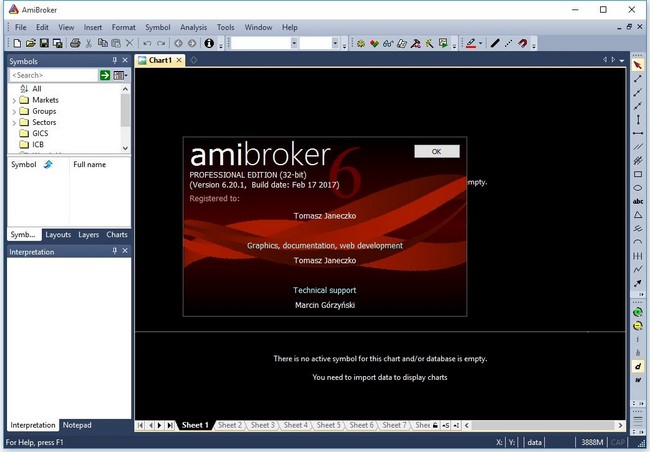Select the Arc drawing tool
Image resolution: width=650 pixels, height=452 pixels.
[638, 242]
